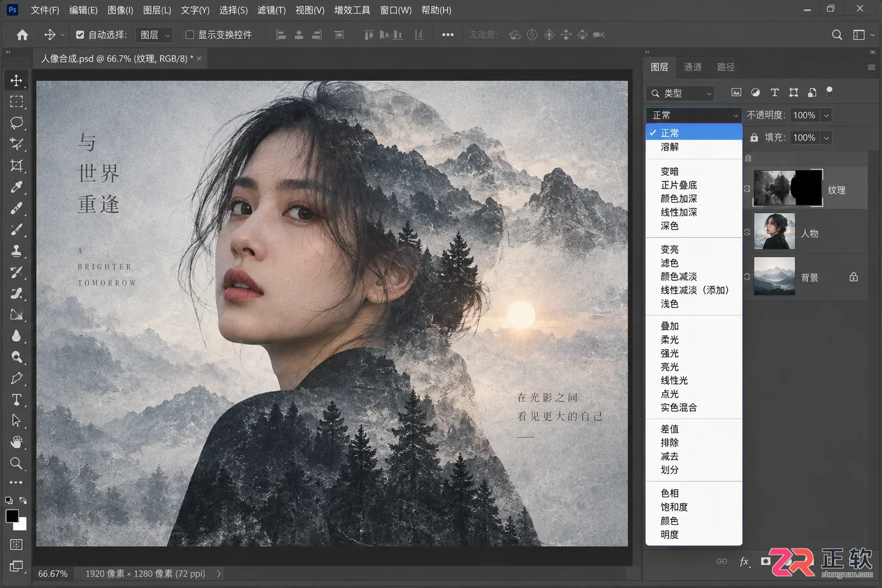The height and width of the screenshot is (588, 882).
Task: Click the lock icon on 背景 layer
Action: tap(854, 277)
